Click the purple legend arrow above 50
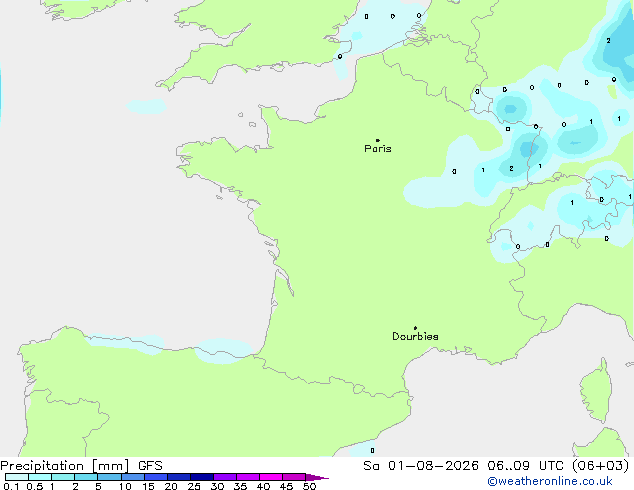Viewport: 634px width, 490px height. [317, 477]
